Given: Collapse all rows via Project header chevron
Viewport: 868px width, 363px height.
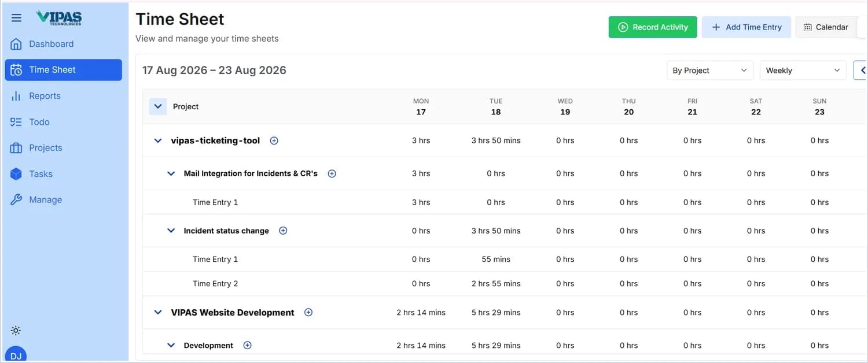Looking at the screenshot, I should [158, 106].
